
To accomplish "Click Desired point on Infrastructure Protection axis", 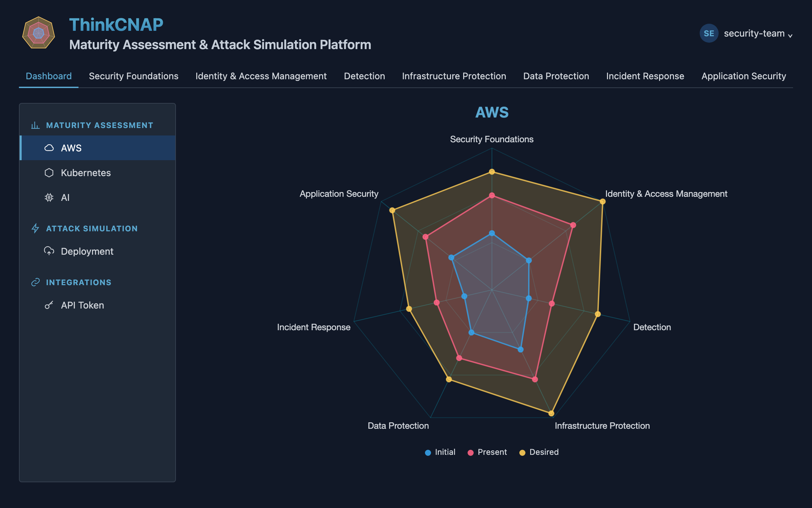I will (551, 413).
